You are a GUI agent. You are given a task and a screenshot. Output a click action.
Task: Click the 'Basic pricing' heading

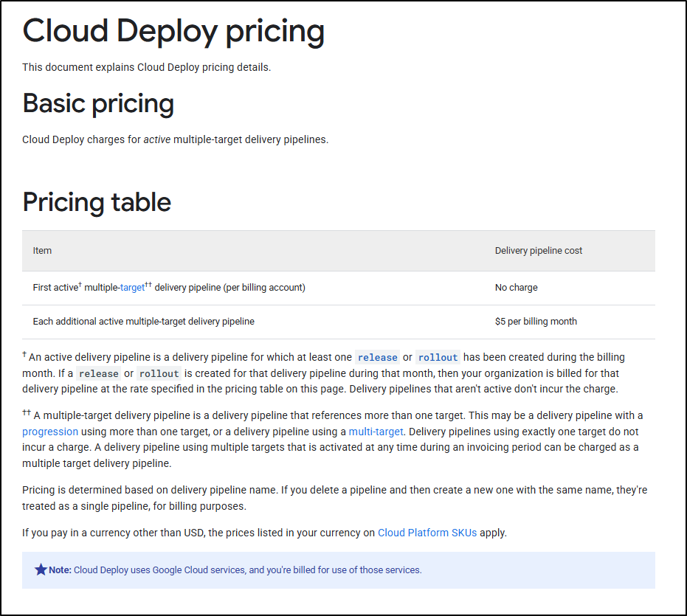tap(98, 104)
